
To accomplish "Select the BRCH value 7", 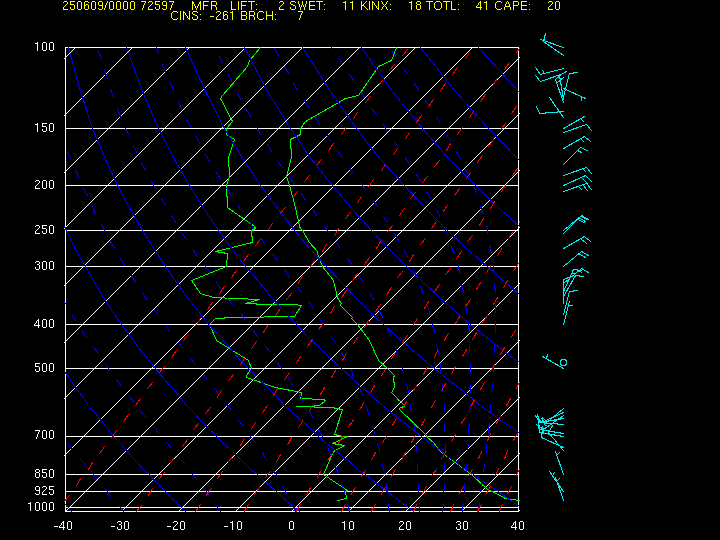I will click(300, 16).
